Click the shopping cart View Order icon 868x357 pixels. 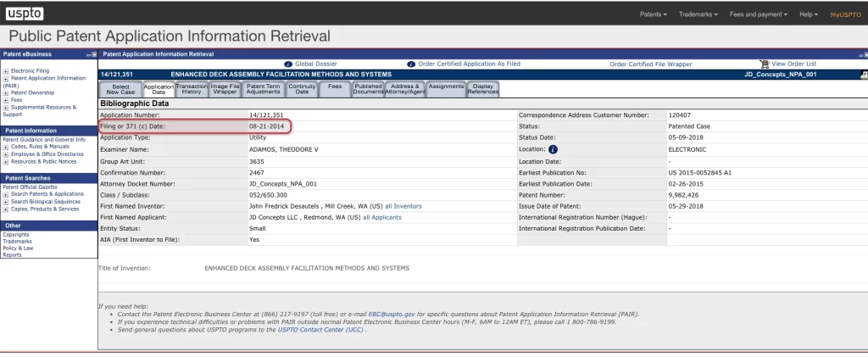pos(765,64)
